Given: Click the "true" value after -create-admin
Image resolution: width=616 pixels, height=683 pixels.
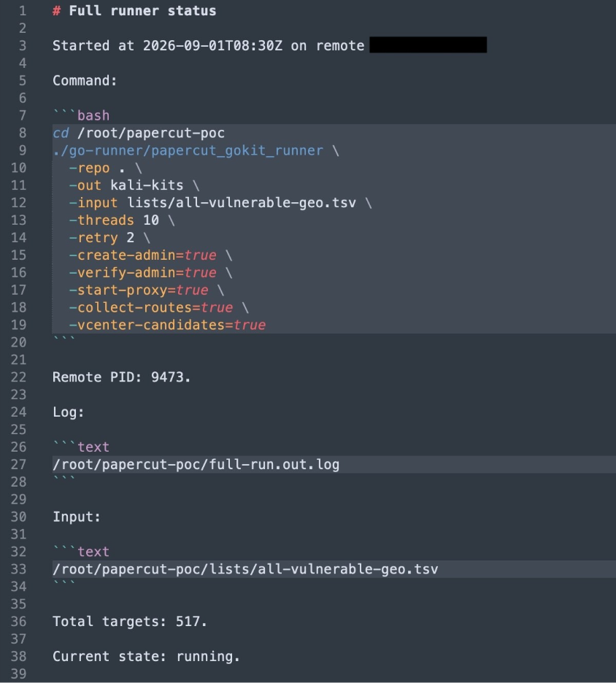Looking at the screenshot, I should pos(200,255).
